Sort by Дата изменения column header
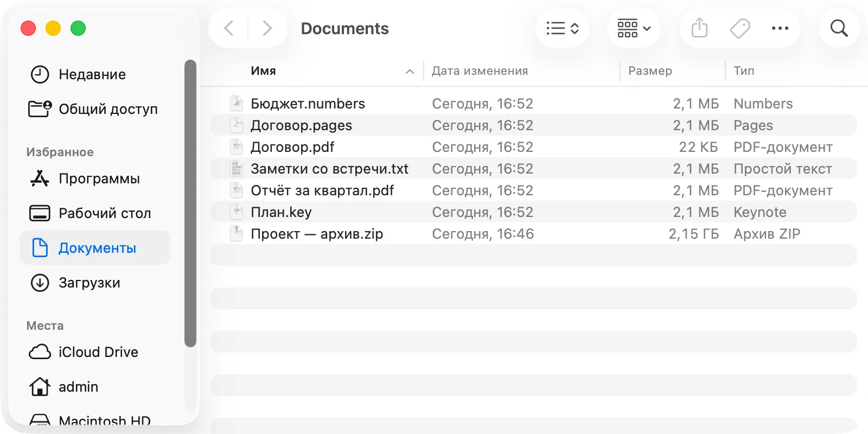This screenshot has height=434, width=868. [x=480, y=71]
